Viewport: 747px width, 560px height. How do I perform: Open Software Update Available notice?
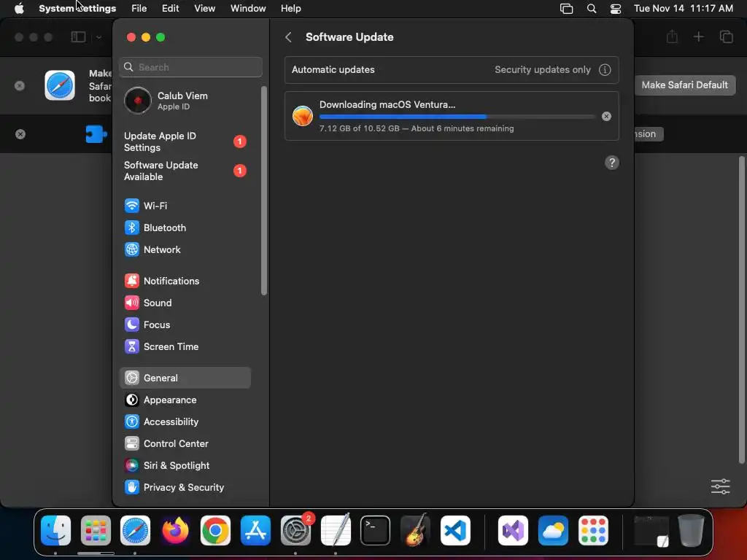(185, 171)
